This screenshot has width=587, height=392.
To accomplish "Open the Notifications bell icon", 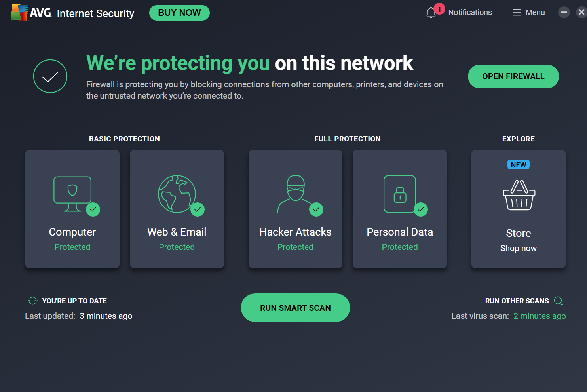I will click(431, 13).
